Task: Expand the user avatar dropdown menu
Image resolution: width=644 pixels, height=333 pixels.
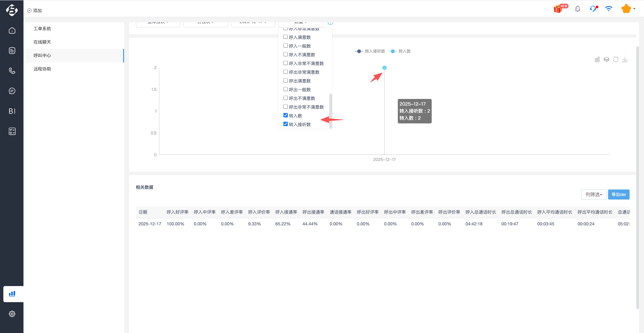Action: click(x=628, y=9)
